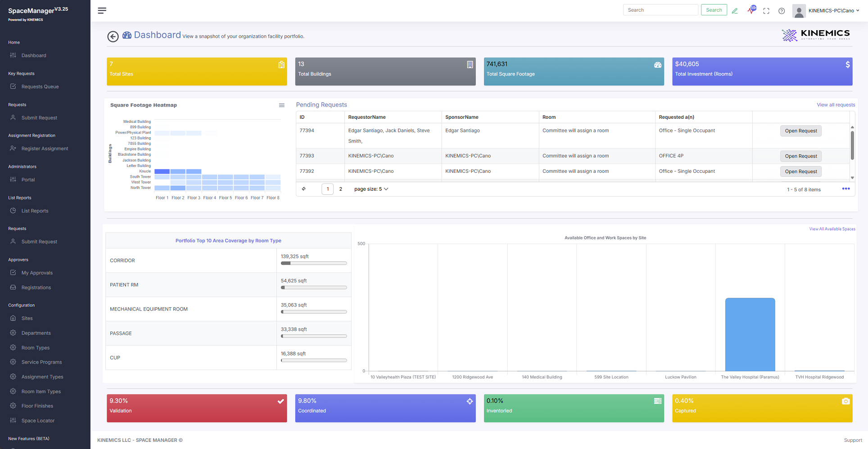
Task: Open the Square Footage Heatmap chart menu
Action: coord(282,105)
